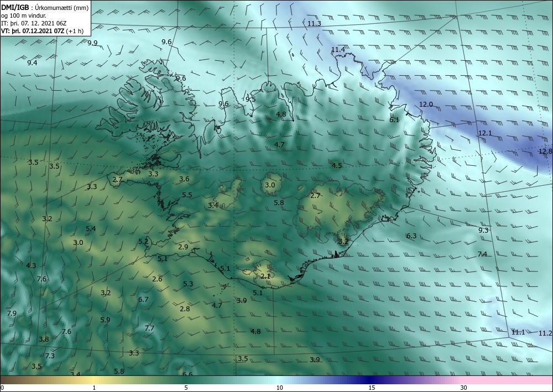Click the map value 7.3
This screenshot has height=392, width=553.
50,356
